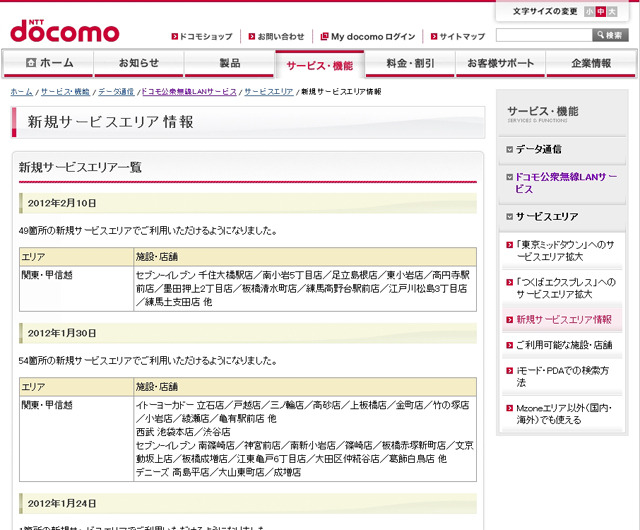Set text size to large (大)
Screen dimensions: 640x530
pos(612,11)
